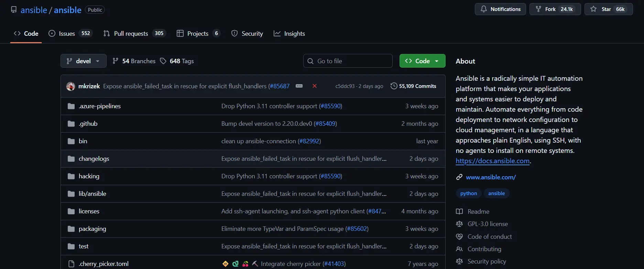Open the test folder
This screenshot has height=269, width=644.
click(x=84, y=246)
